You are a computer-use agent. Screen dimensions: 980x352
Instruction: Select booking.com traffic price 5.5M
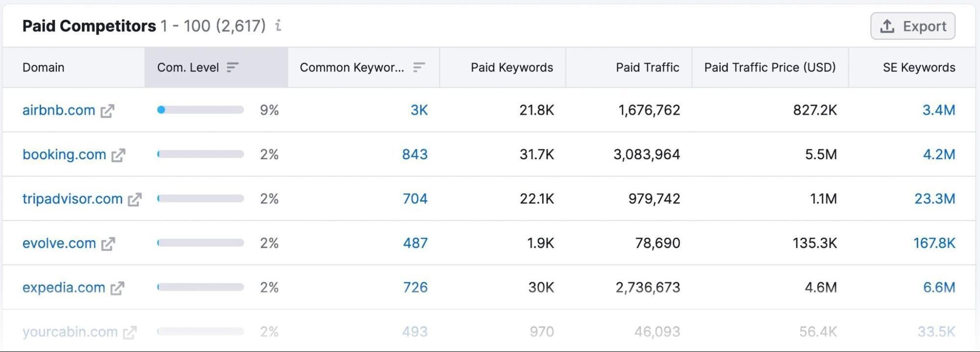coord(821,155)
